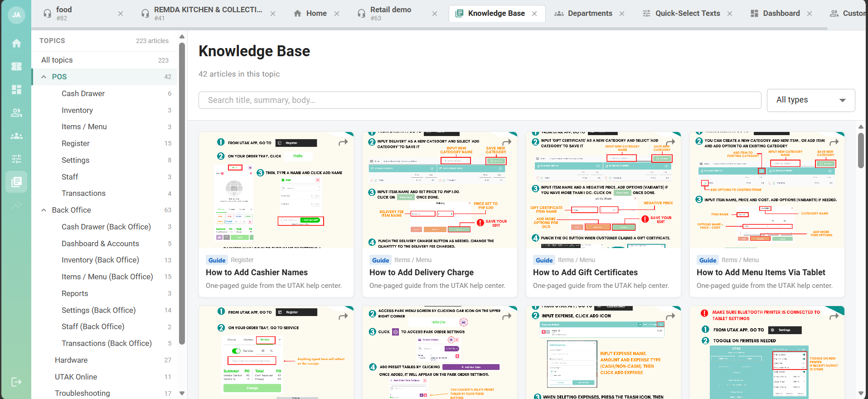Open the Dashboard grid icon in the sidebar
The image size is (868, 399).
[16, 89]
